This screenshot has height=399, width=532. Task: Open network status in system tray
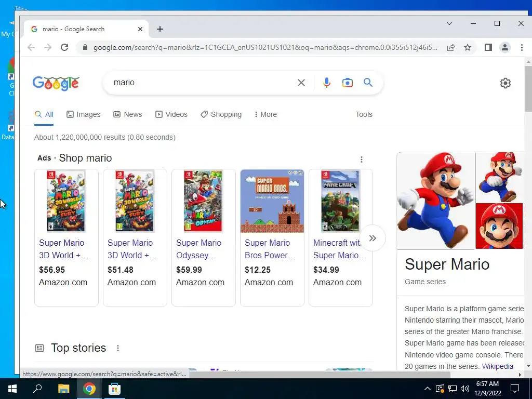(x=453, y=389)
